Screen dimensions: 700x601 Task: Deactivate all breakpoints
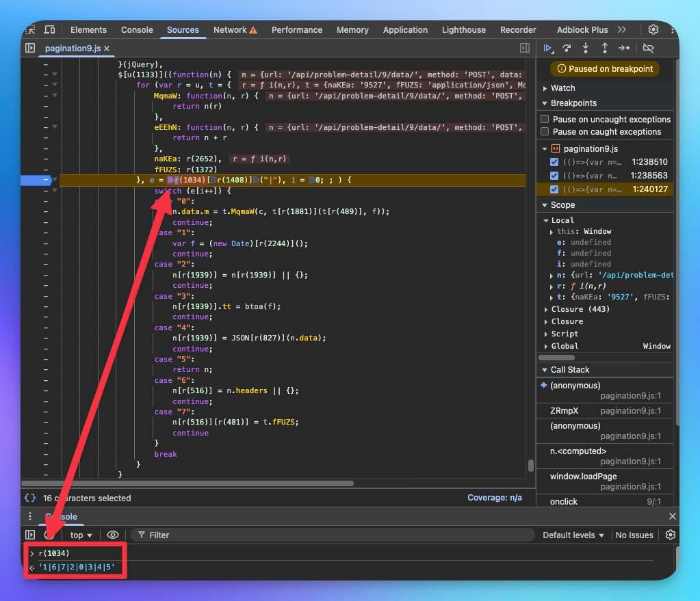(648, 48)
